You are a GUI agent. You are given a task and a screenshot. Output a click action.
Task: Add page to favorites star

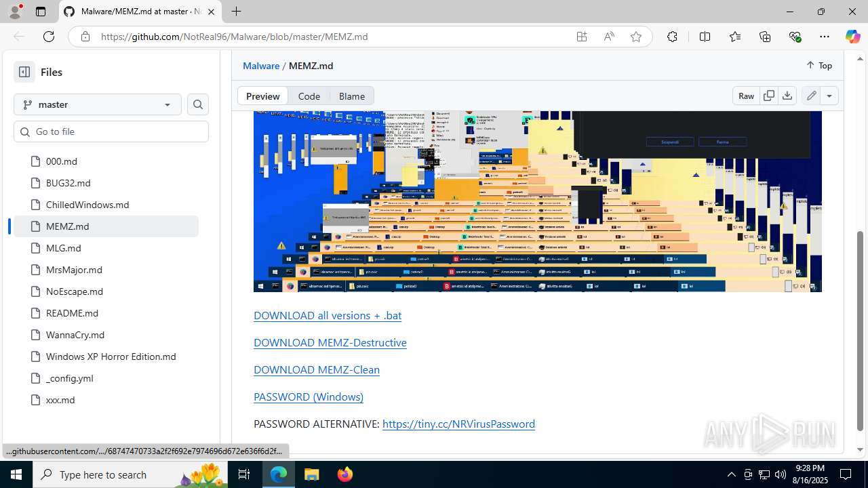coord(636,37)
